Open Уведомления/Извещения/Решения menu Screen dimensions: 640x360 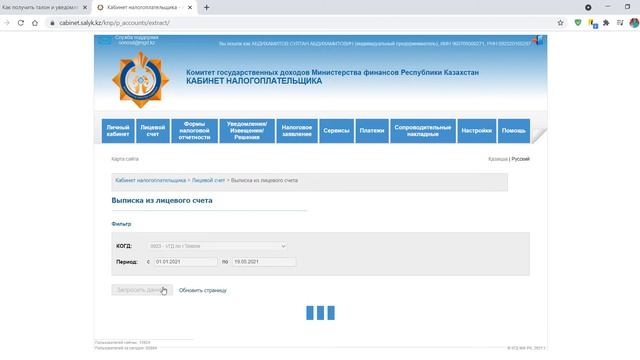click(x=247, y=131)
